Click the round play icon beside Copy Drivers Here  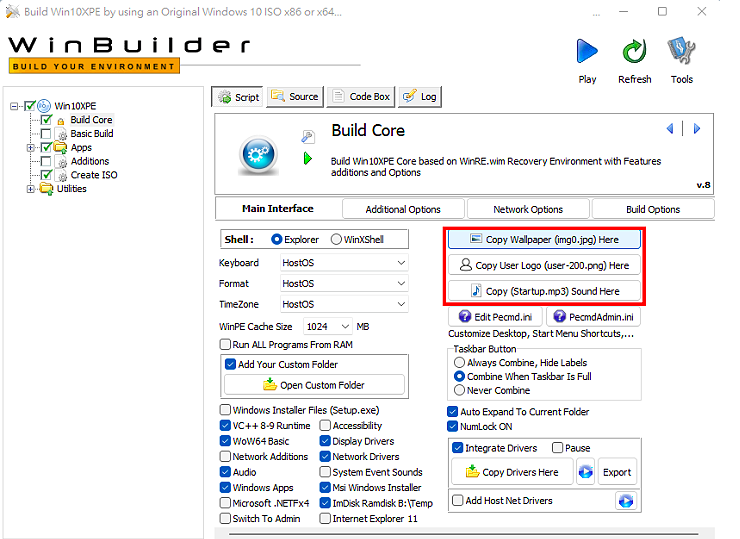[586, 472]
